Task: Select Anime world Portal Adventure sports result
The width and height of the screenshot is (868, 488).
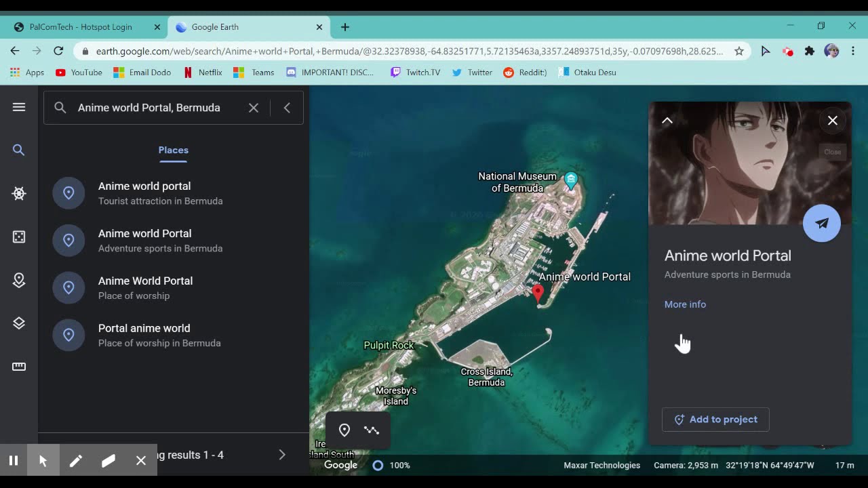Action: pos(174,241)
